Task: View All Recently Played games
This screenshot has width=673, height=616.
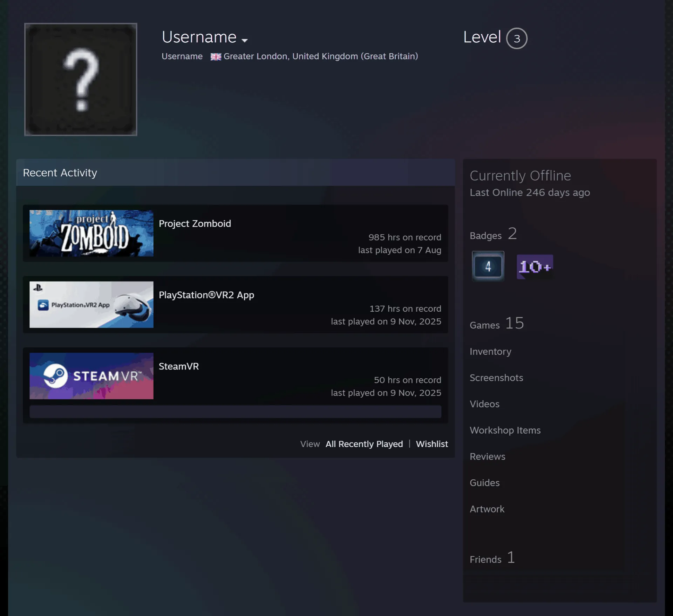Action: tap(364, 444)
